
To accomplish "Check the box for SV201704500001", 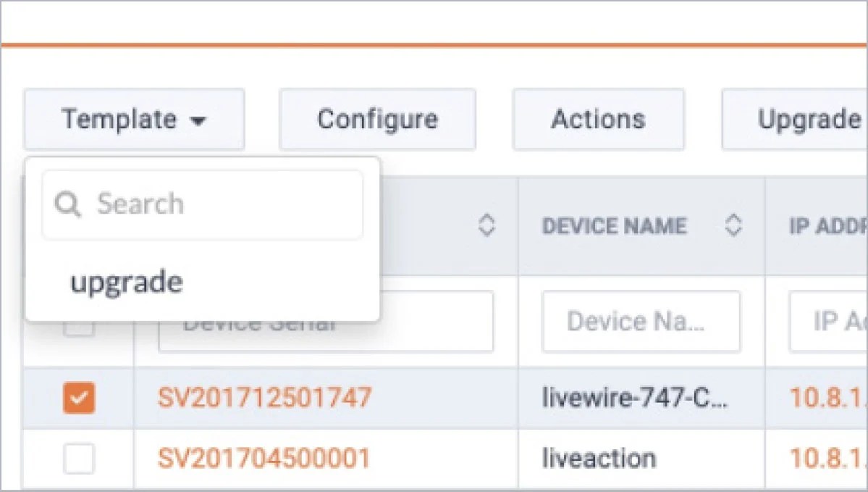I will (78, 459).
